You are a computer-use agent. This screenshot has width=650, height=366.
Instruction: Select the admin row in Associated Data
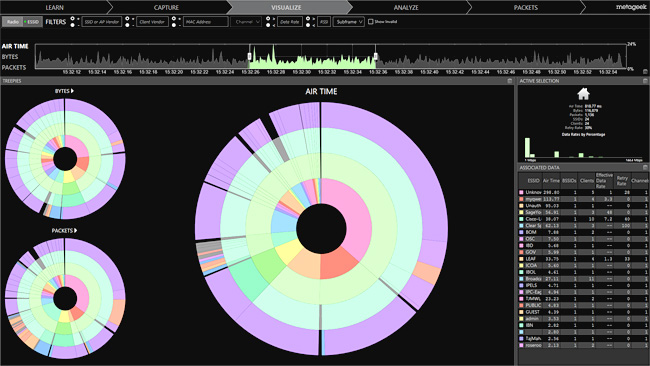click(583, 318)
